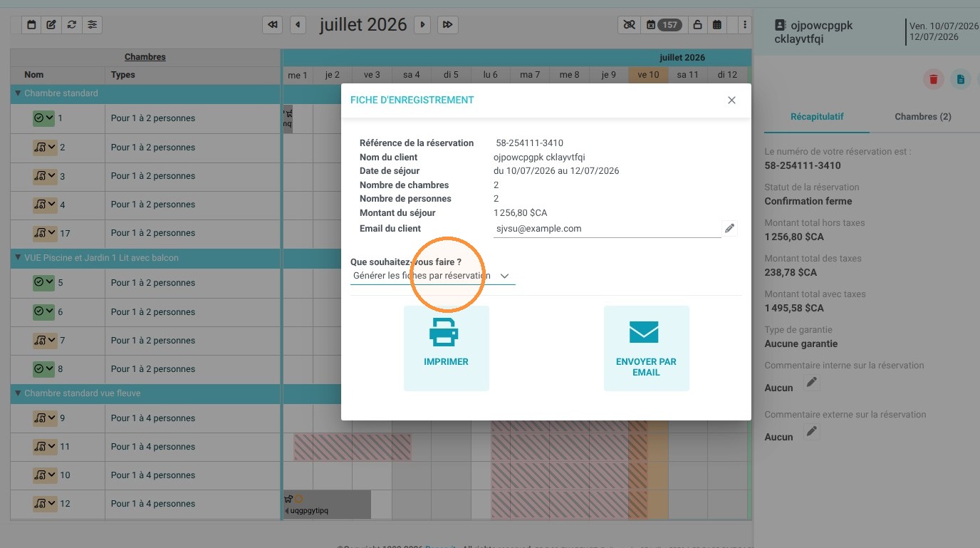Image resolution: width=980 pixels, height=548 pixels.
Task: Click the edit pencil-square toolbar icon
Action: 51,25
